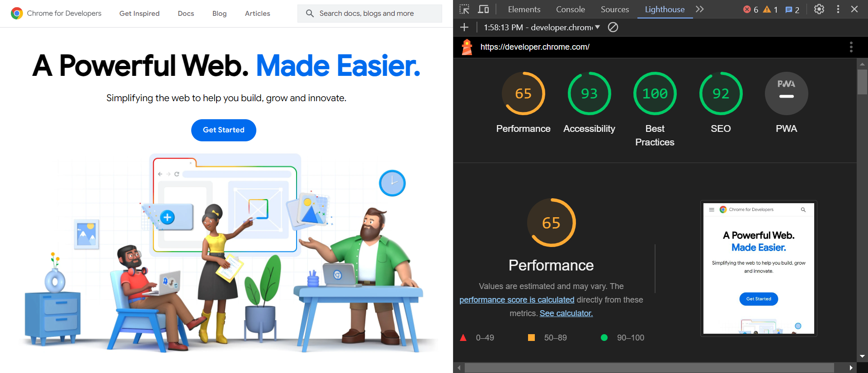
Task: Click the orange square 50–89 legend marker
Action: pos(531,338)
